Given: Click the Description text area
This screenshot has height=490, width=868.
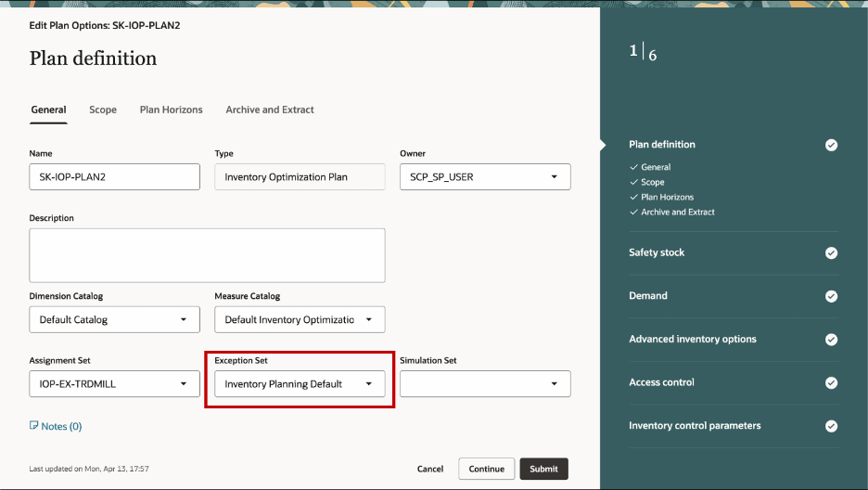Looking at the screenshot, I should point(207,255).
